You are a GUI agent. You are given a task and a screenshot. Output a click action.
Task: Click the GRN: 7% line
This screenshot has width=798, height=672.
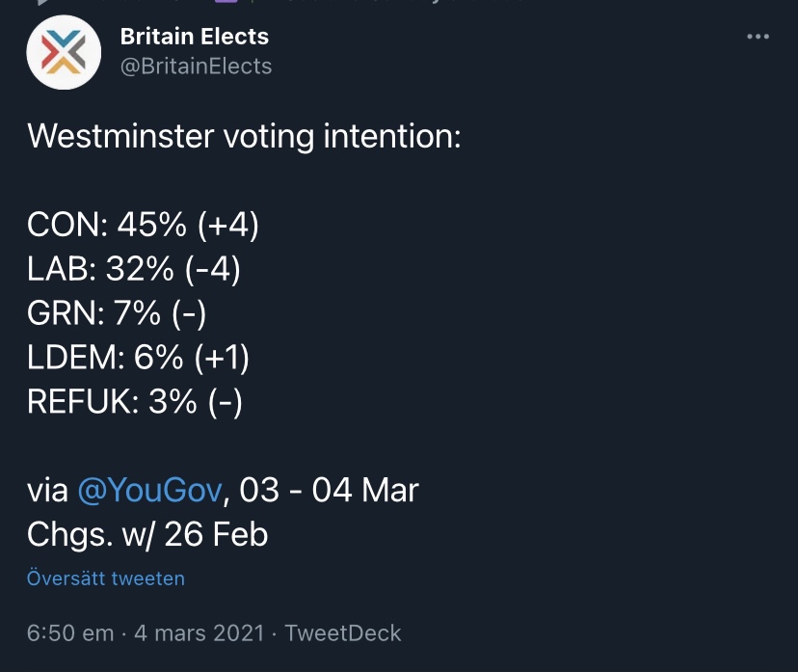click(x=117, y=313)
